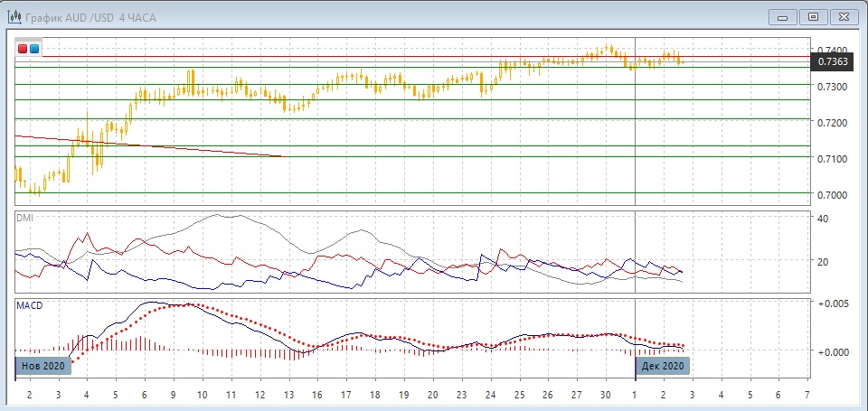The image size is (868, 411).
Task: Minimize the AUD/USD chart window
Action: click(x=782, y=16)
